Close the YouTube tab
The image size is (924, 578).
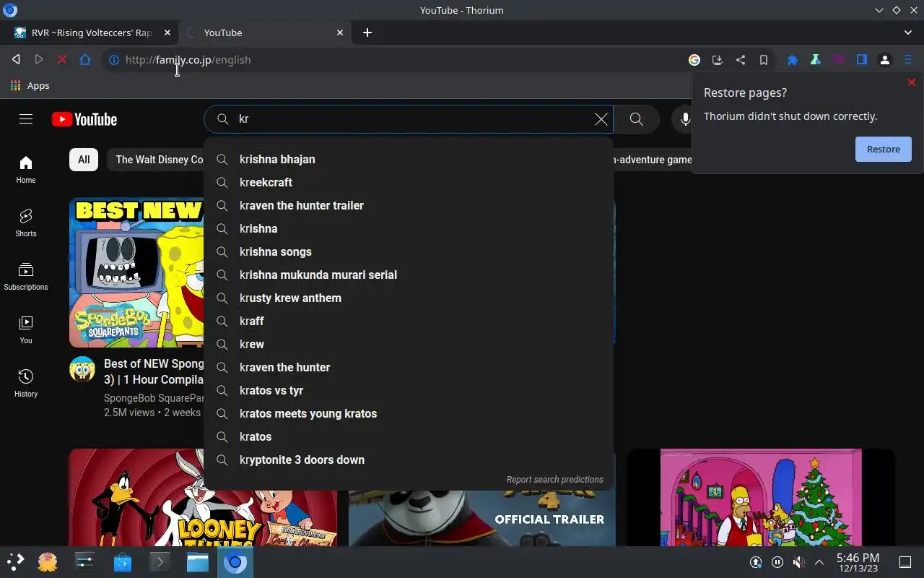341,33
